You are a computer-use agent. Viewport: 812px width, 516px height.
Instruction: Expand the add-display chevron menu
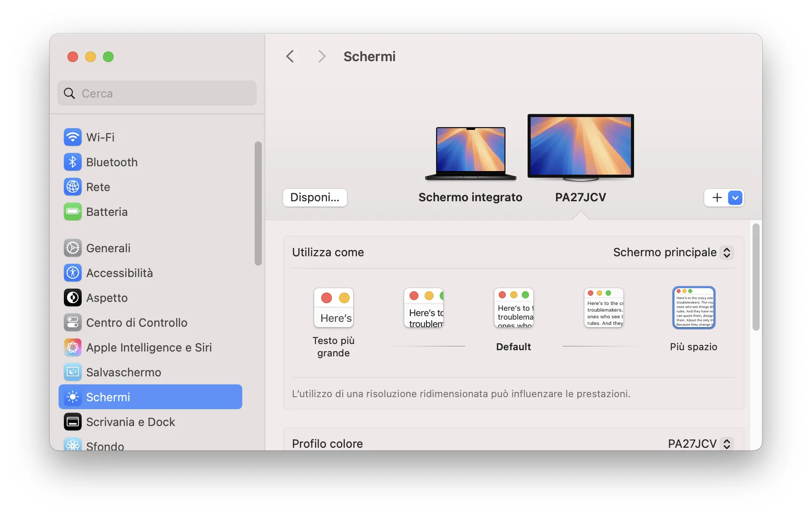tap(735, 198)
